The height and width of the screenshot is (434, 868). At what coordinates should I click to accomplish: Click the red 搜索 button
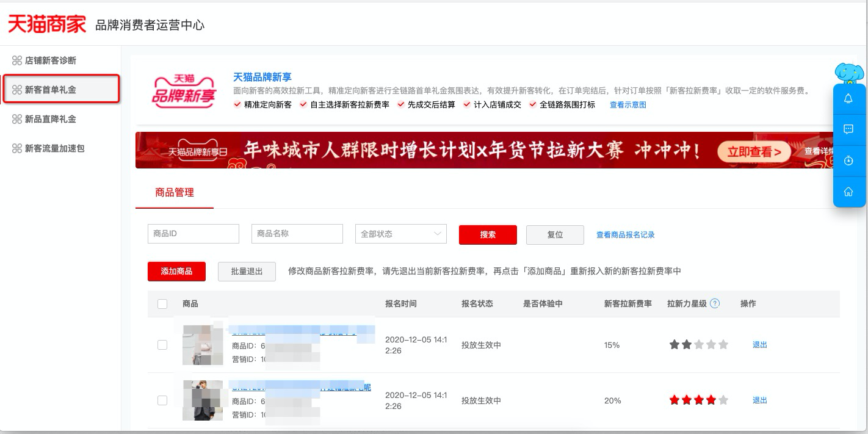coord(488,235)
